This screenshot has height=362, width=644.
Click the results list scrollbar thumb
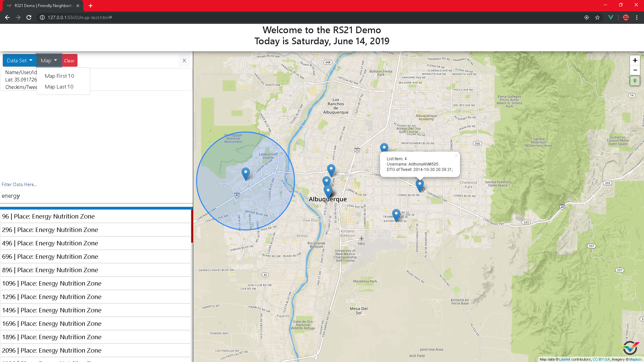pos(192,226)
